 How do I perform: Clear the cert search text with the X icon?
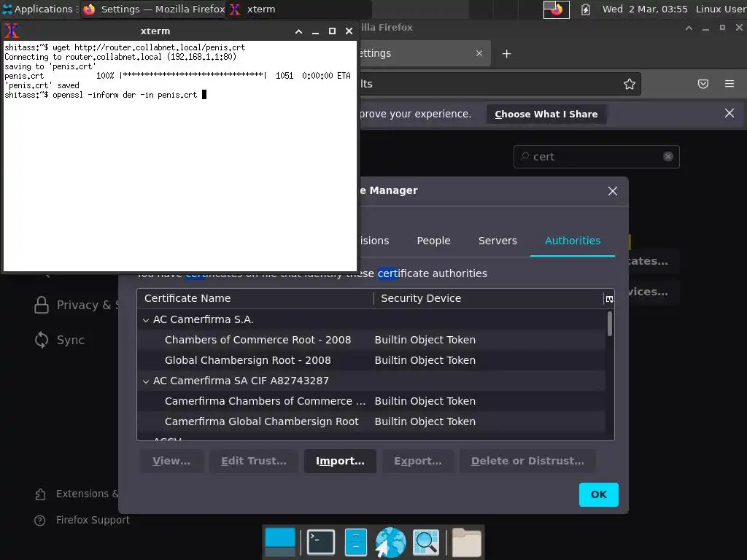tap(668, 157)
